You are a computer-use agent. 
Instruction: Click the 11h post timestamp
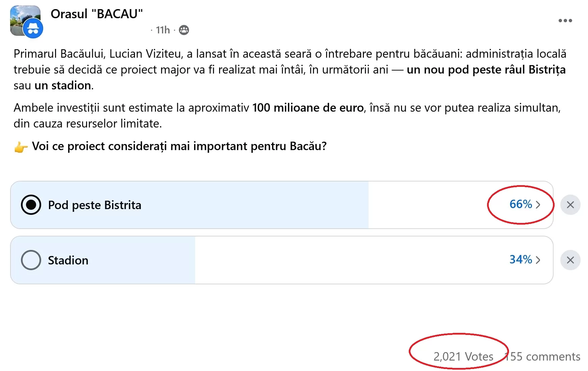[x=163, y=30]
